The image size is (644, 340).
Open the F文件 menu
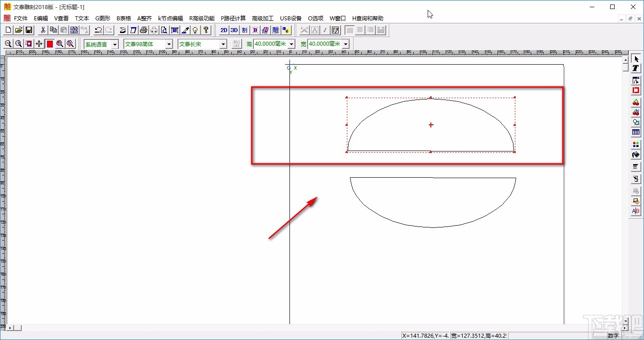(x=21, y=19)
